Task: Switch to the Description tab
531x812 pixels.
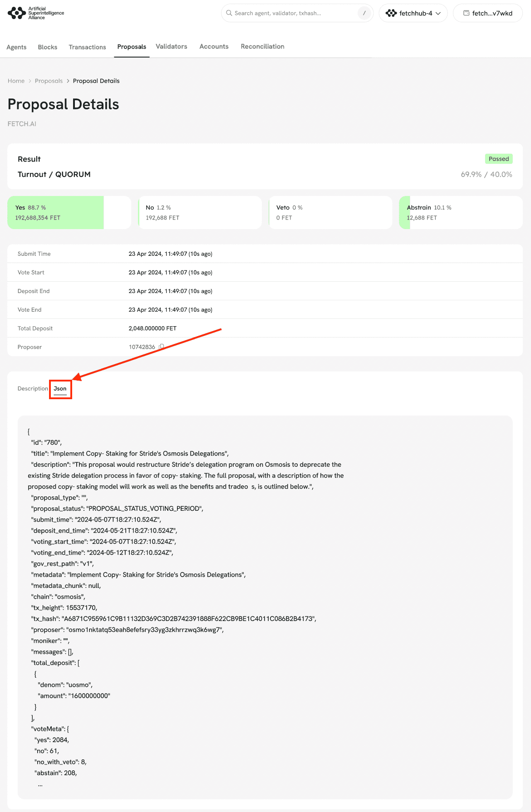Action: click(x=33, y=389)
